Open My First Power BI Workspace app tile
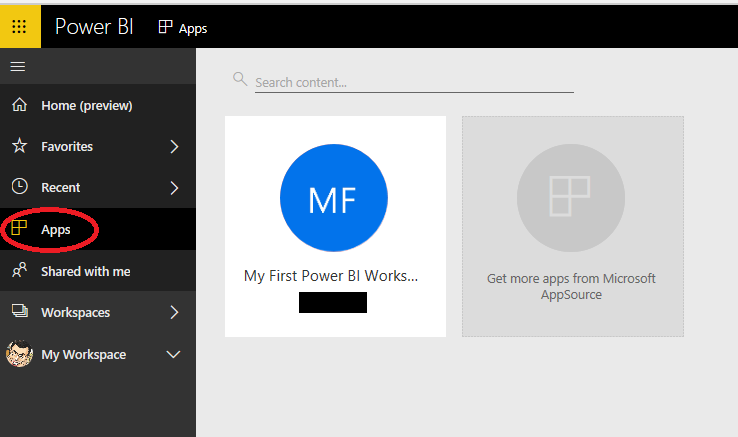The image size is (738, 437). [x=336, y=227]
